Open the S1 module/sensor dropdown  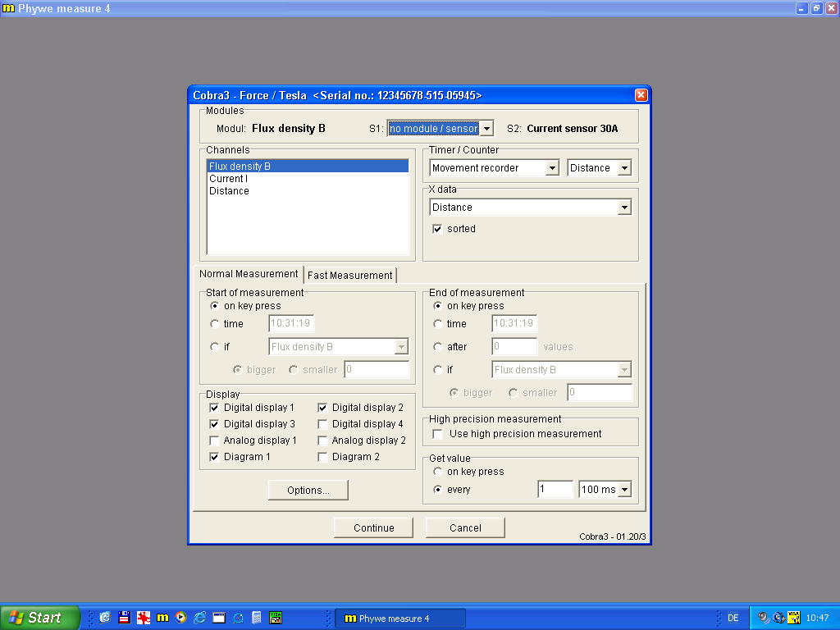(486, 129)
